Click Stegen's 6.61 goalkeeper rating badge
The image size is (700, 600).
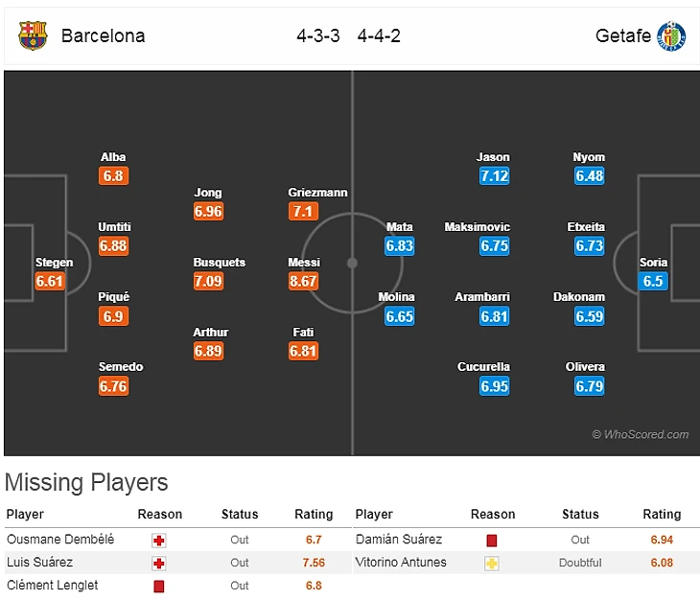(x=49, y=282)
